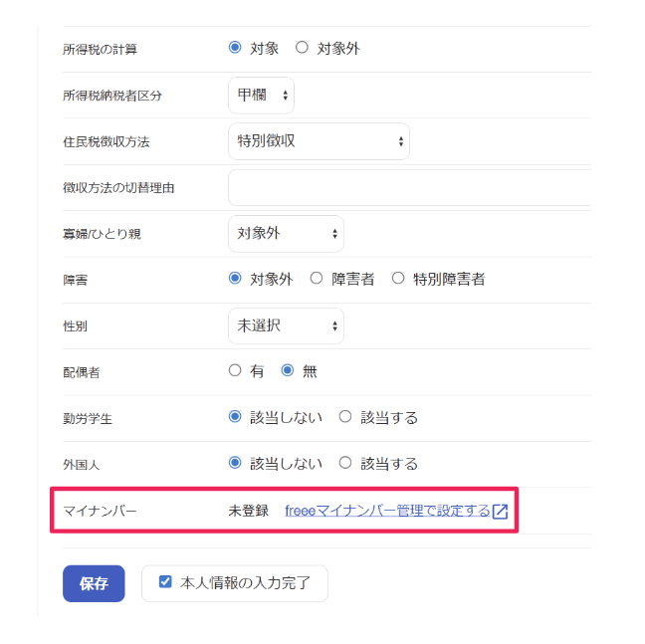Select 無 for 配偶者

[288, 370]
